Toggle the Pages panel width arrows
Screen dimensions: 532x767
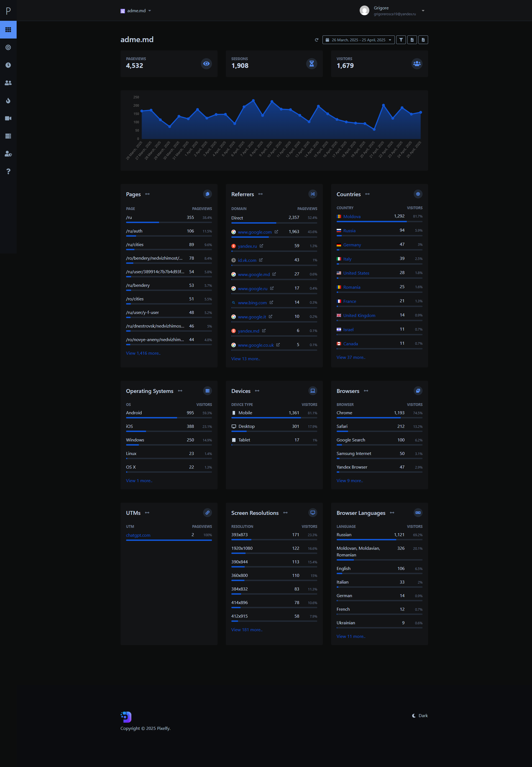point(147,194)
